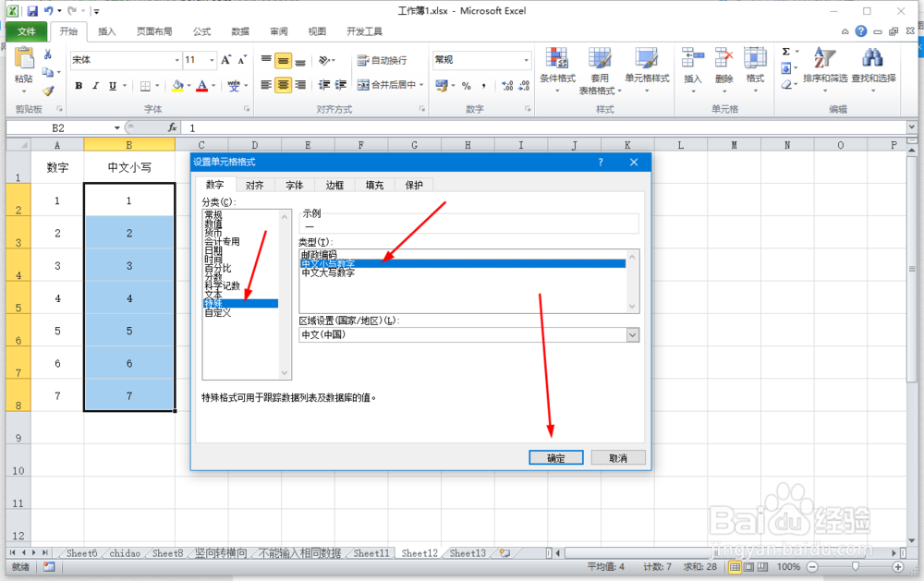Screen dimensions: 924x581
Task: Click the Excel help question mark icon
Action: click(861, 31)
